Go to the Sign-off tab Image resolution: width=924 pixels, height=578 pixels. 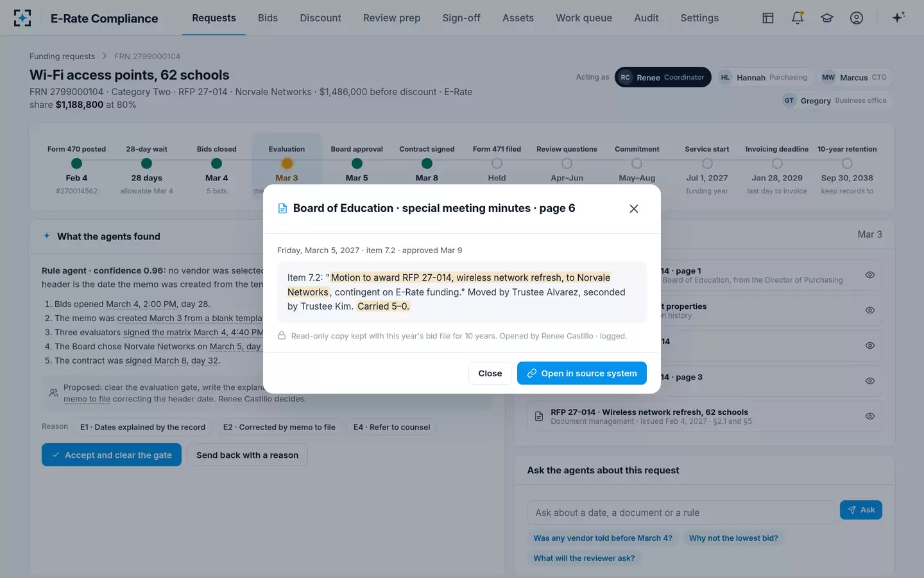click(461, 18)
